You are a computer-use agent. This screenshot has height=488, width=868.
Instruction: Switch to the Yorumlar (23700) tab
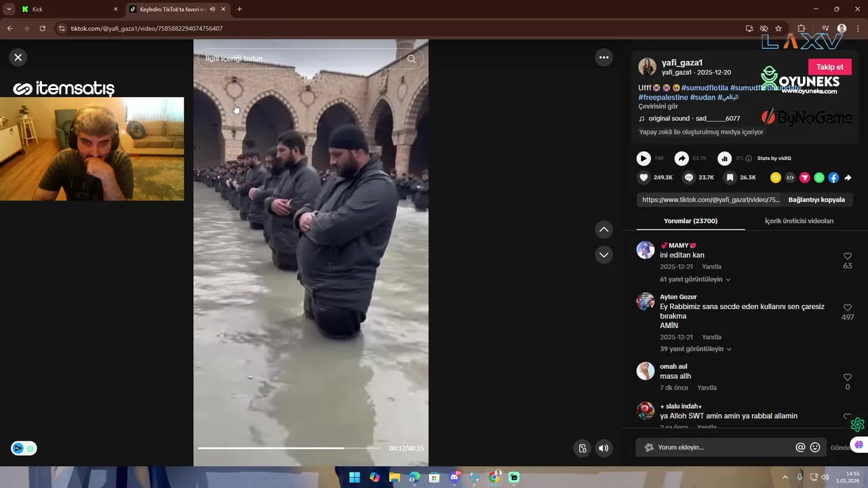[690, 221]
